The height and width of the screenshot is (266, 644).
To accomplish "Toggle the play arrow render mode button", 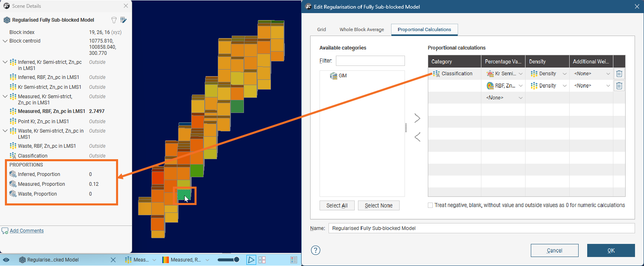I will (251, 260).
